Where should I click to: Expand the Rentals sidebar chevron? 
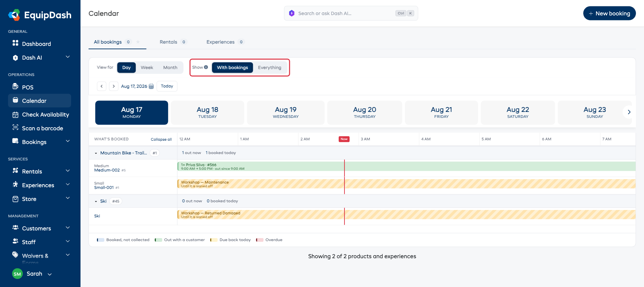68,171
